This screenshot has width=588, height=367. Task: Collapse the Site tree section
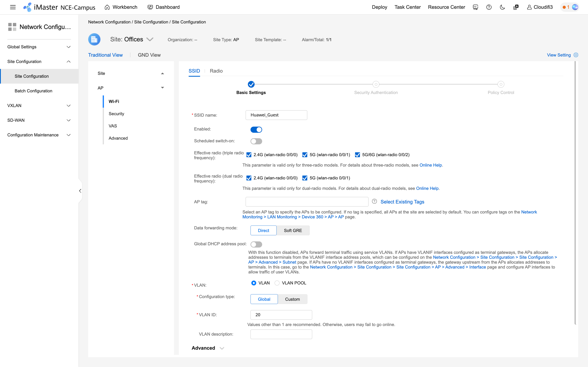(162, 73)
